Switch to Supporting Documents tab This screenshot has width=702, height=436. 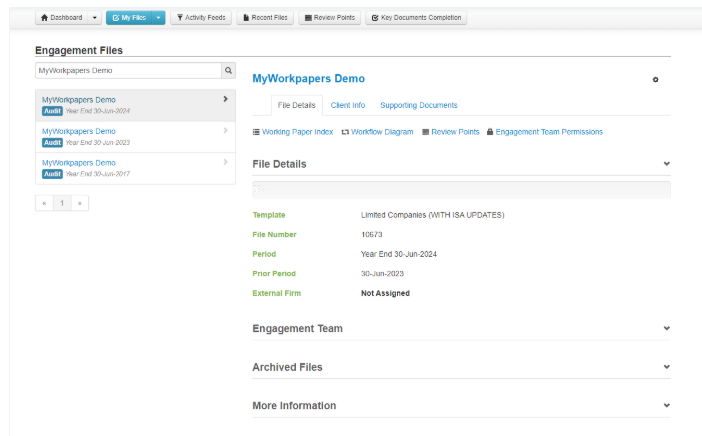coord(418,105)
